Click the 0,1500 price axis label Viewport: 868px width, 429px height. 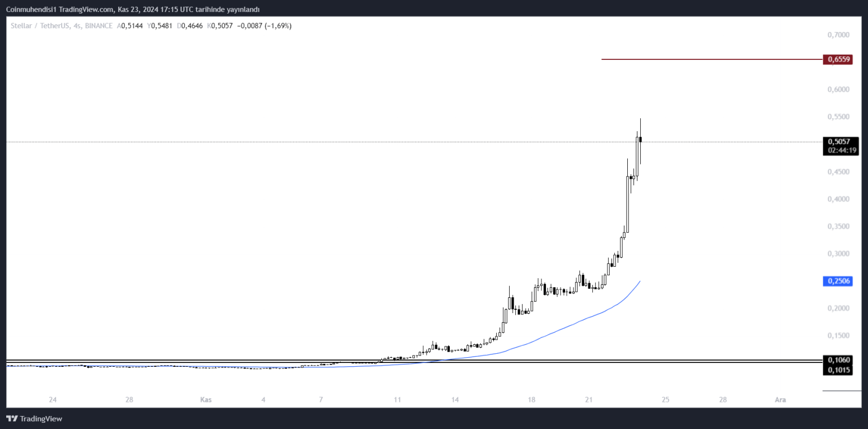click(x=838, y=336)
